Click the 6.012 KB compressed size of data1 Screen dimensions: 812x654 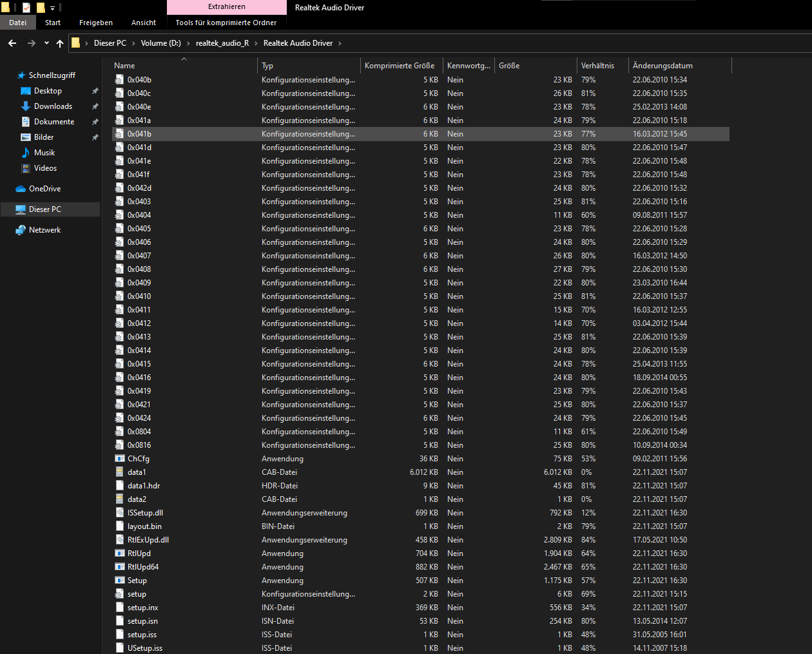424,472
